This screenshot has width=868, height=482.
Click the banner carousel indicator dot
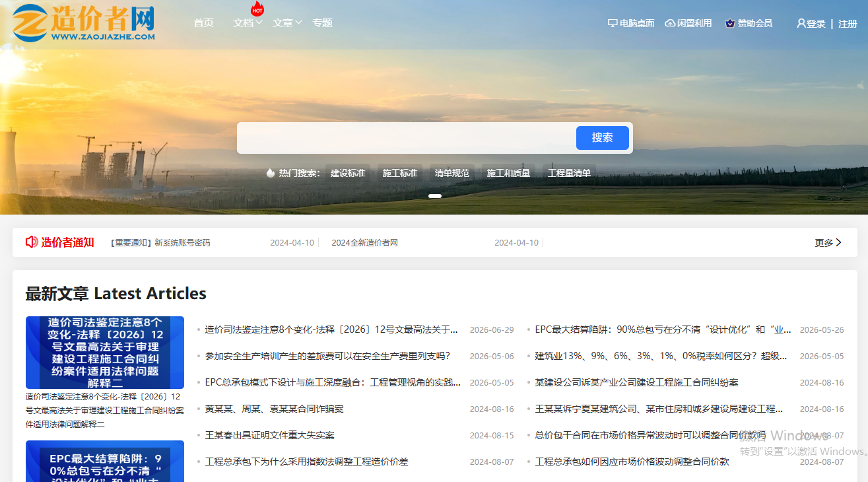435,196
